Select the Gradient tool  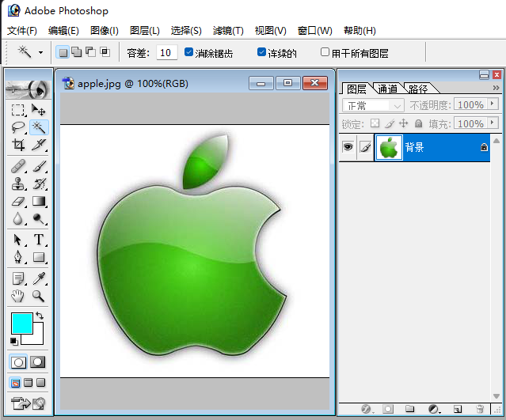coord(39,202)
